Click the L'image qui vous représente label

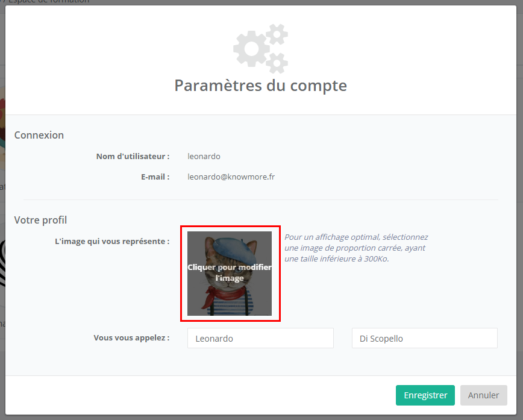pos(112,242)
